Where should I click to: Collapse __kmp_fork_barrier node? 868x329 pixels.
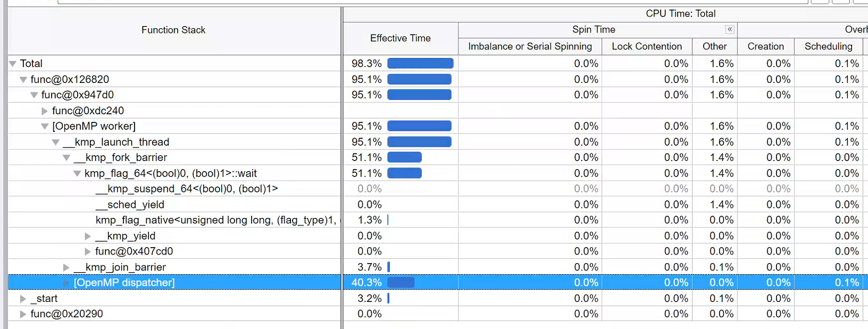[x=66, y=158]
